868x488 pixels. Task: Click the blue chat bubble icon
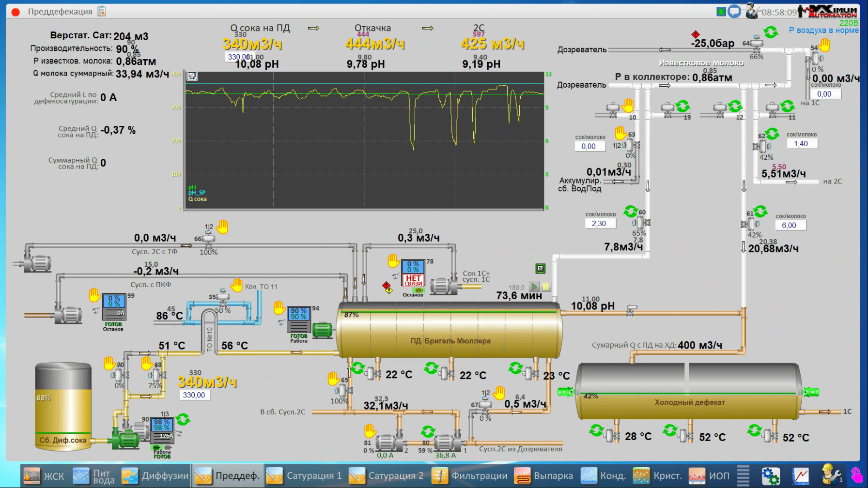734,11
